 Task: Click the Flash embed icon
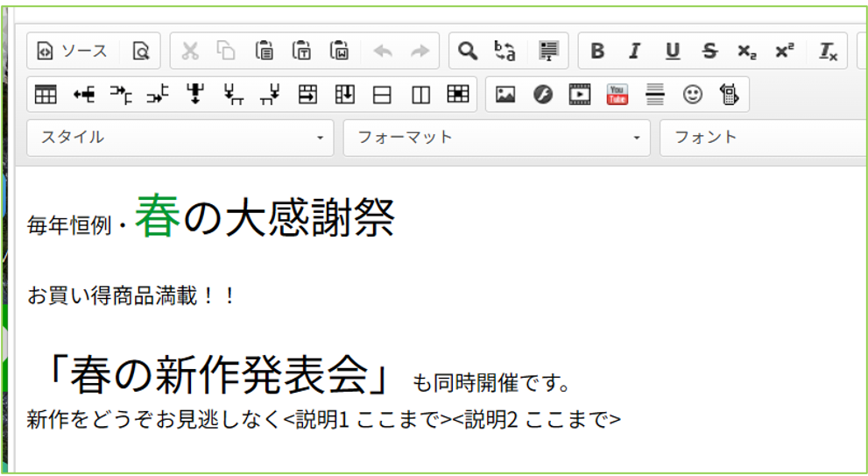pyautogui.click(x=542, y=95)
